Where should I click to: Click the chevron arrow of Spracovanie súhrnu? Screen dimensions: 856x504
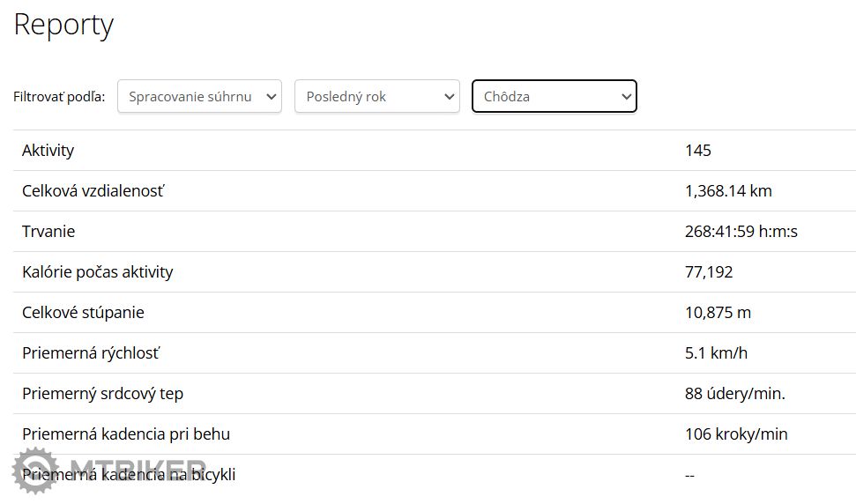coord(272,97)
